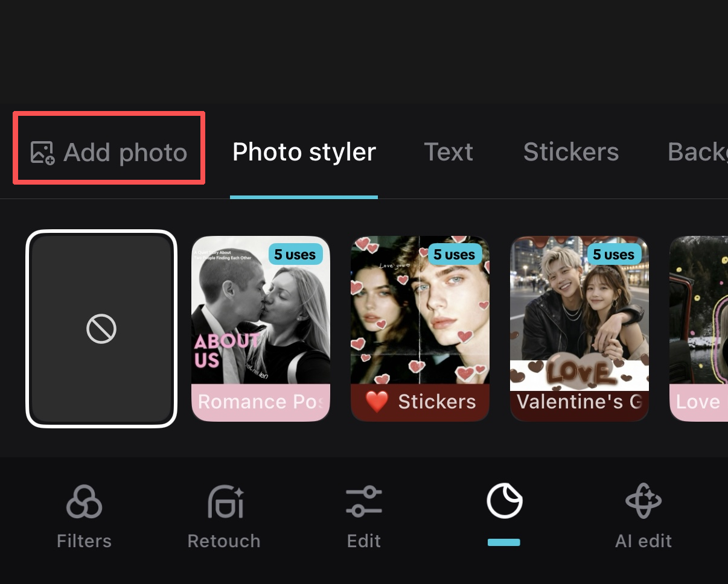The height and width of the screenshot is (584, 728).
Task: Open the Edit adjustments sliders icon
Action: [364, 501]
